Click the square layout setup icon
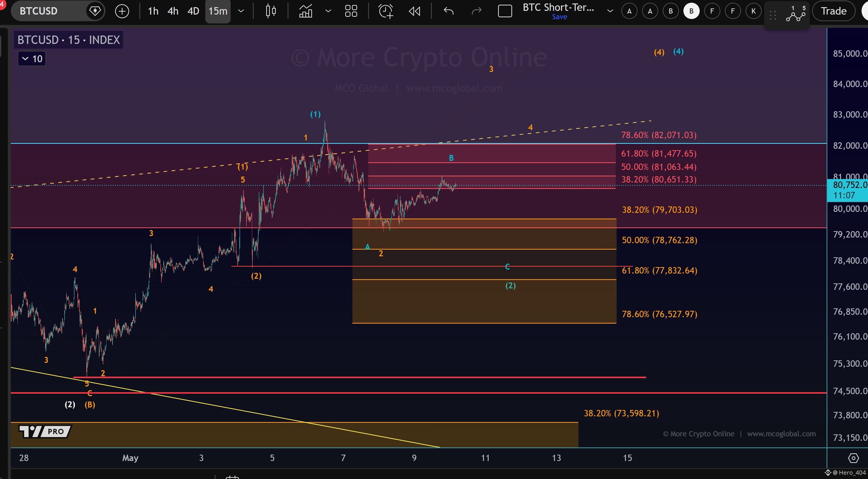The height and width of the screenshot is (479, 868). (505, 11)
